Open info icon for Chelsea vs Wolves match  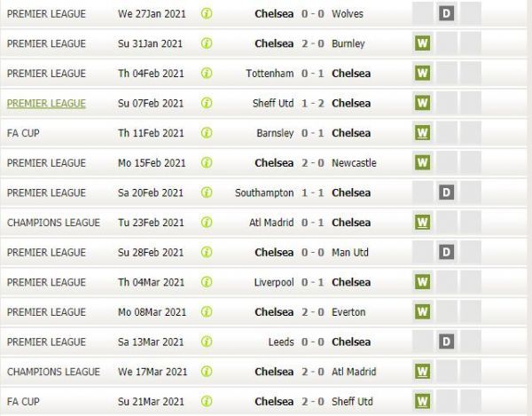pyautogui.click(x=207, y=13)
